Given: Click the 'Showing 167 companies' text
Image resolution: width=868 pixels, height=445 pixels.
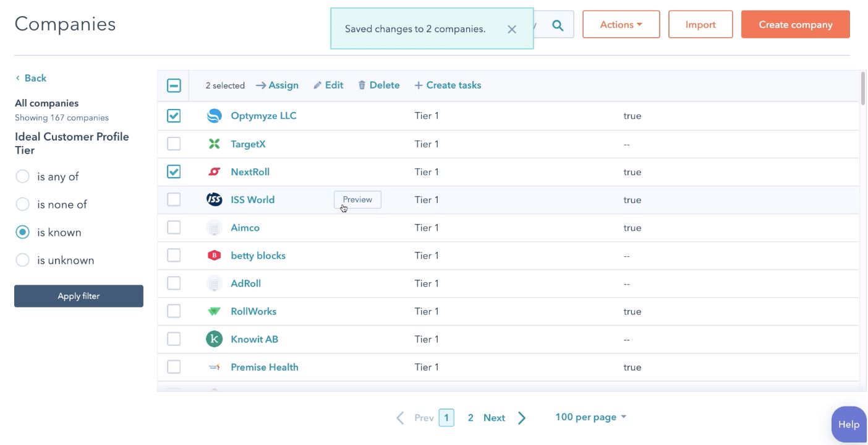Looking at the screenshot, I should click(x=62, y=118).
